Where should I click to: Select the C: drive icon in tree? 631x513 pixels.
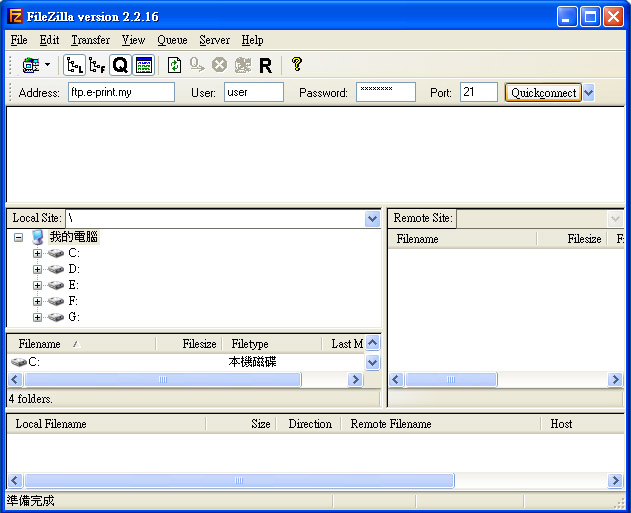(56, 253)
